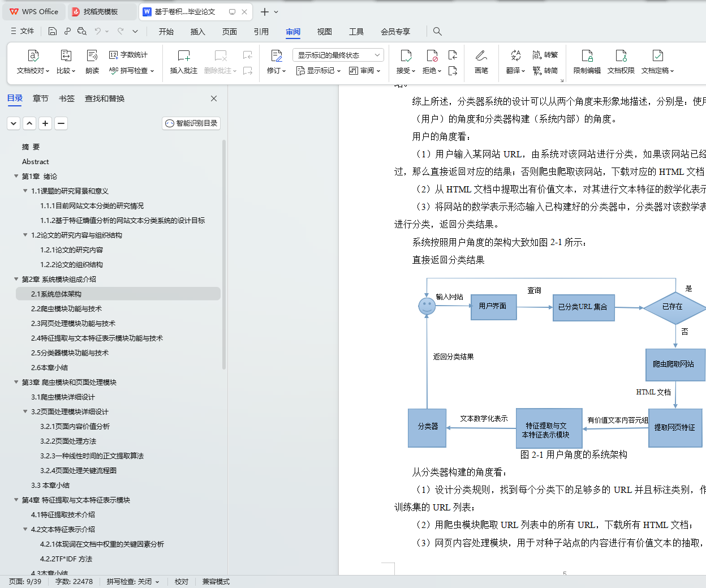The width and height of the screenshot is (706, 588).
Task: Collapse 4.2文本特征表示介绍 node
Action: pos(25,529)
